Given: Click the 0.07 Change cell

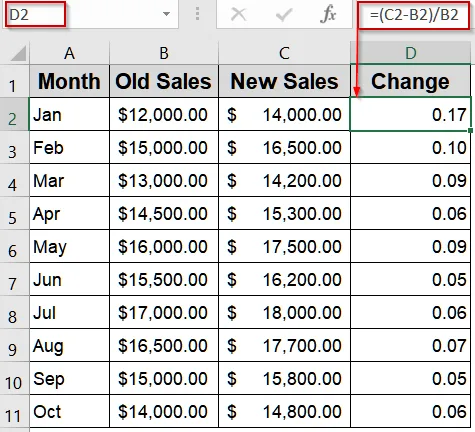Looking at the screenshot, I should pyautogui.click(x=411, y=345).
